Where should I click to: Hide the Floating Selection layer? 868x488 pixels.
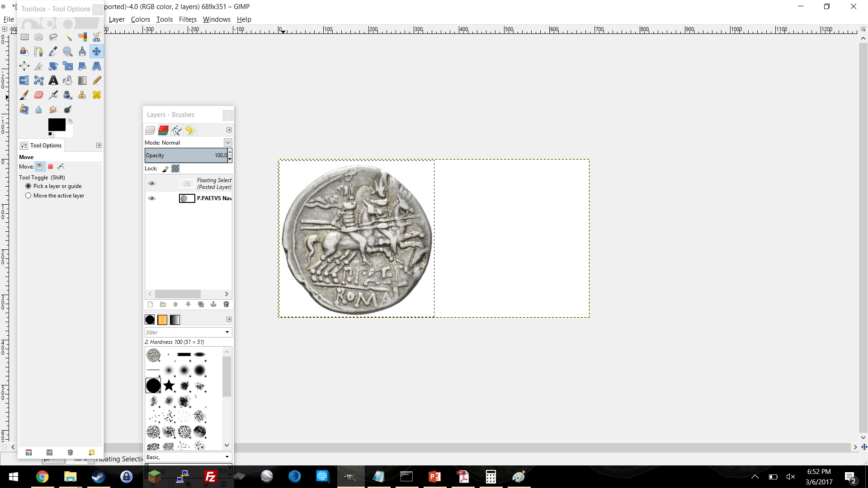pos(152,183)
